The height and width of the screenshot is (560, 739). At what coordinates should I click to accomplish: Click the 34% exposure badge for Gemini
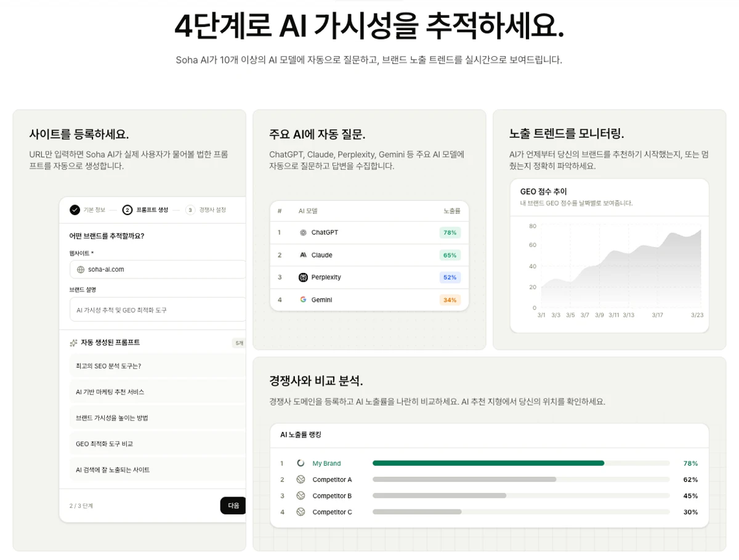450,300
